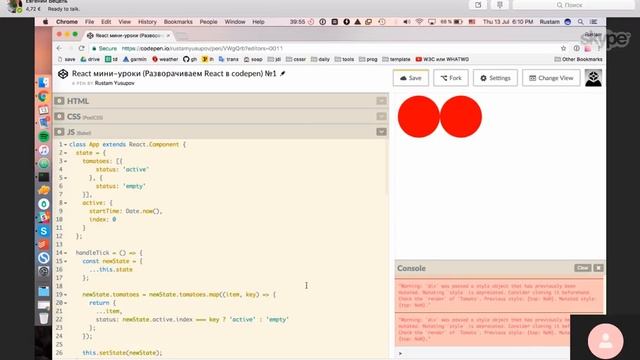Open the Other Bookmarks folder
The width and height of the screenshot is (640, 360).
click(578, 59)
